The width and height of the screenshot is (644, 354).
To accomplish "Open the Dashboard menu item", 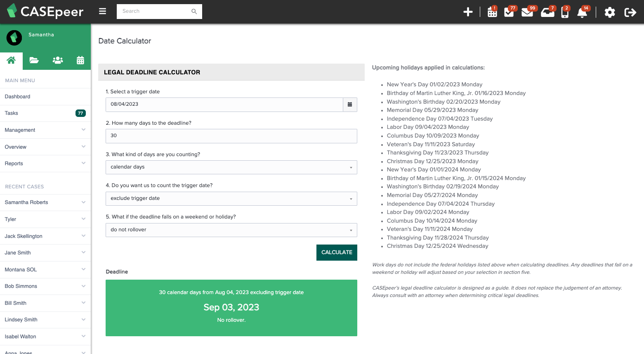I will [17, 96].
